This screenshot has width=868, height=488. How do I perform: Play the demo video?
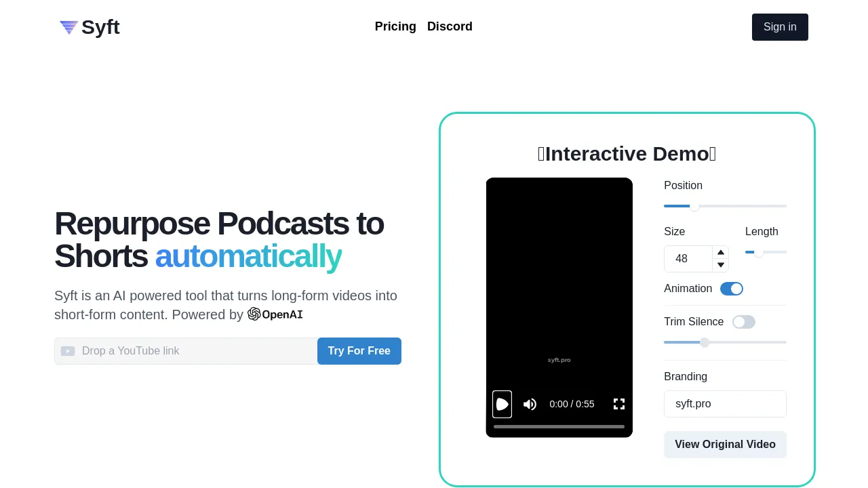pos(502,404)
